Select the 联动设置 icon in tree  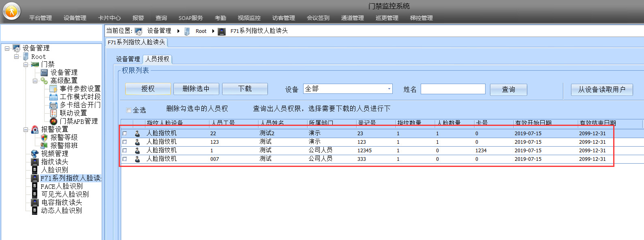(53, 113)
